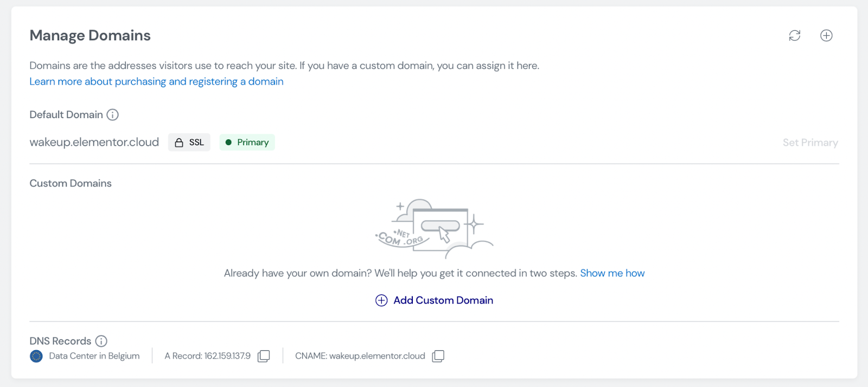The height and width of the screenshot is (387, 868).
Task: Click the EU flag Data Center icon
Action: pyautogui.click(x=35, y=356)
